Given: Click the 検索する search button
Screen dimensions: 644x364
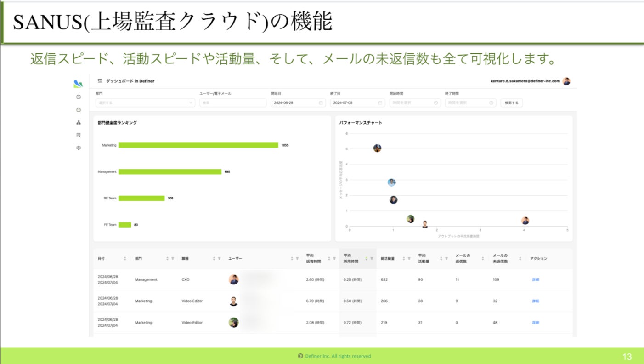Looking at the screenshot, I should pyautogui.click(x=512, y=103).
